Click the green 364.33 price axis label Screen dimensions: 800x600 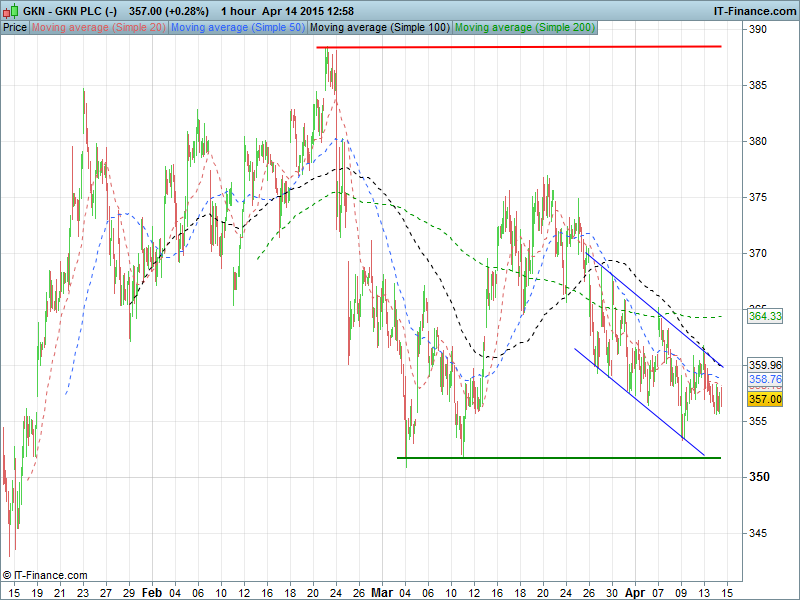tap(764, 316)
